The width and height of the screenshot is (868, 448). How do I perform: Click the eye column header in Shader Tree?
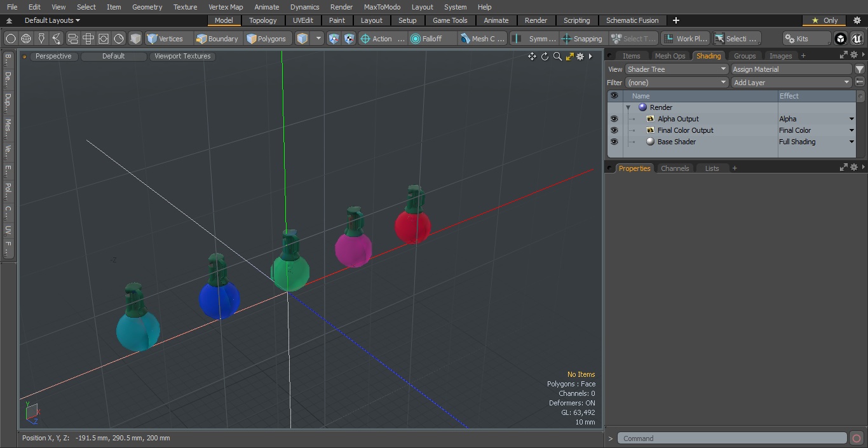tap(614, 96)
